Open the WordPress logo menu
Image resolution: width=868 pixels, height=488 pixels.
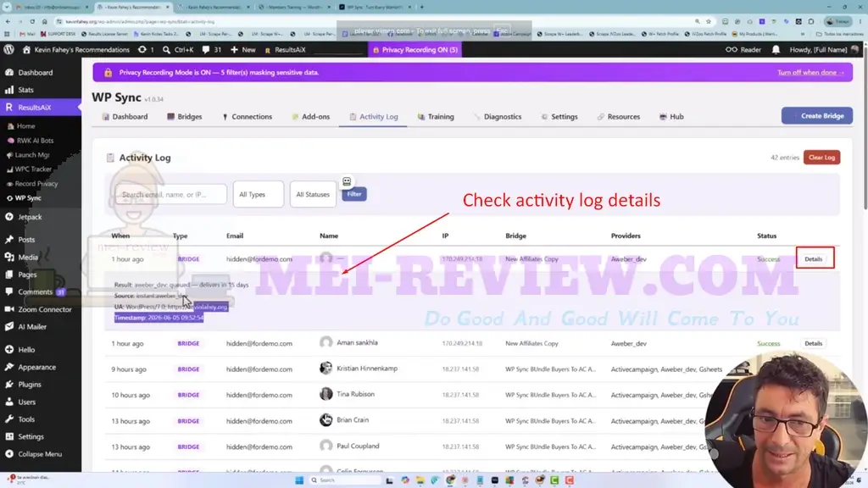pos(8,49)
